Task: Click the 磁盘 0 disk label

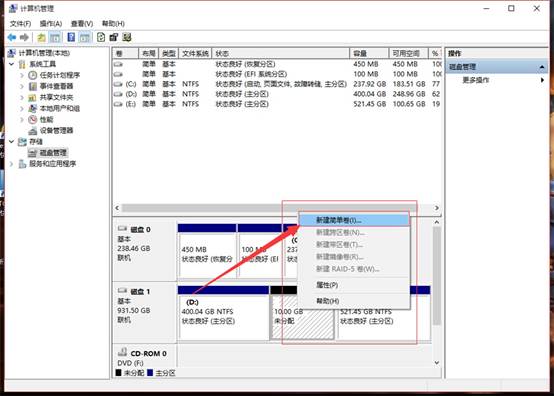Action: pos(140,230)
